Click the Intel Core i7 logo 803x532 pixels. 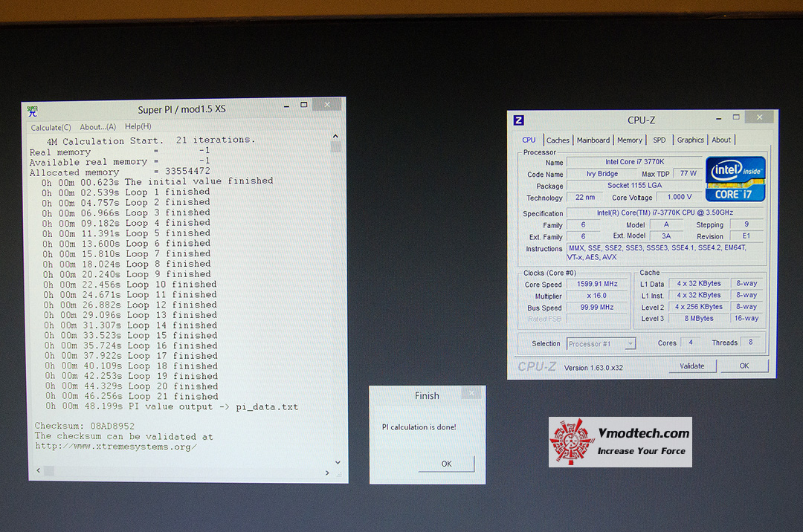(x=735, y=179)
